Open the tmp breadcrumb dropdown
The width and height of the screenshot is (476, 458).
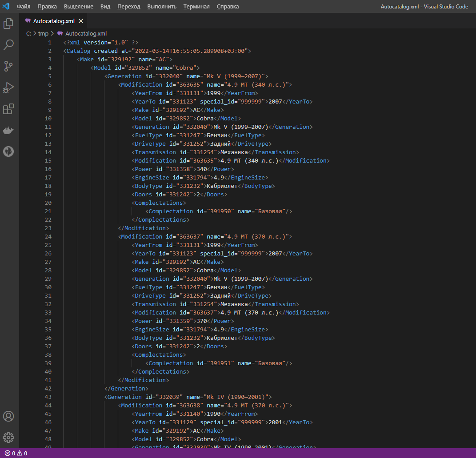point(43,33)
